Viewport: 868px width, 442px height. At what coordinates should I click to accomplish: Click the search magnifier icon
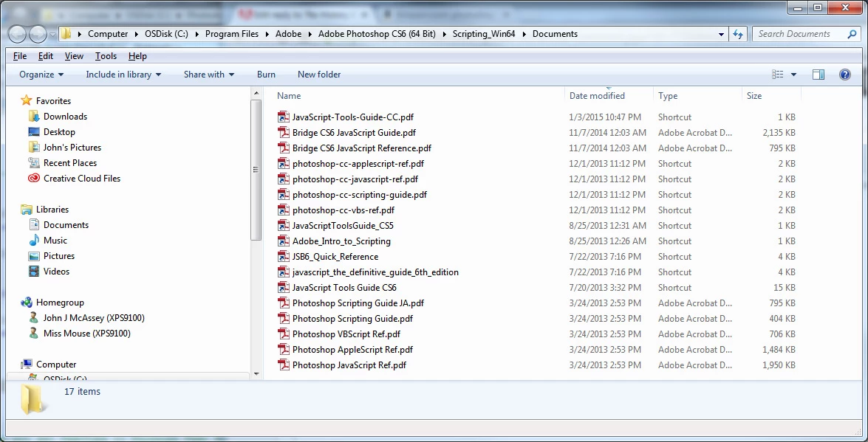point(852,34)
